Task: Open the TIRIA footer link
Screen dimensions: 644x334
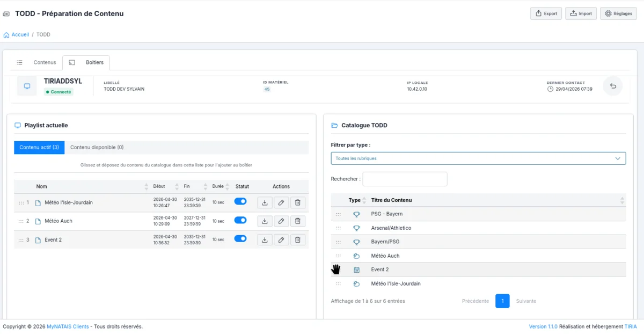Action: [631, 326]
